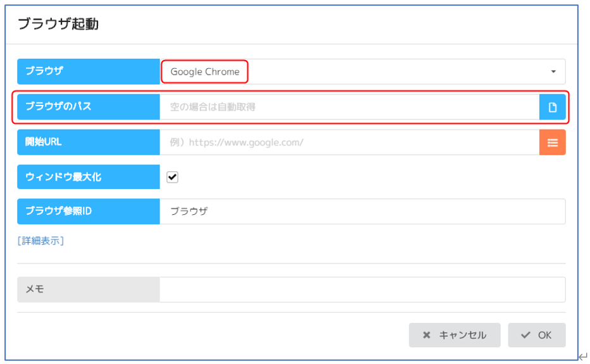Expand the ブラウザ dropdown showing Google Chrome

point(362,71)
